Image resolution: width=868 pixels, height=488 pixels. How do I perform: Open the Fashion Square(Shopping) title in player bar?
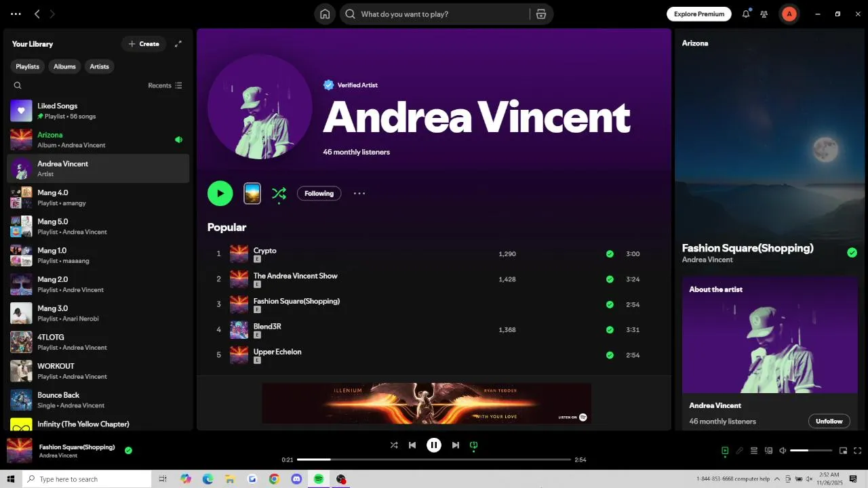(x=77, y=447)
